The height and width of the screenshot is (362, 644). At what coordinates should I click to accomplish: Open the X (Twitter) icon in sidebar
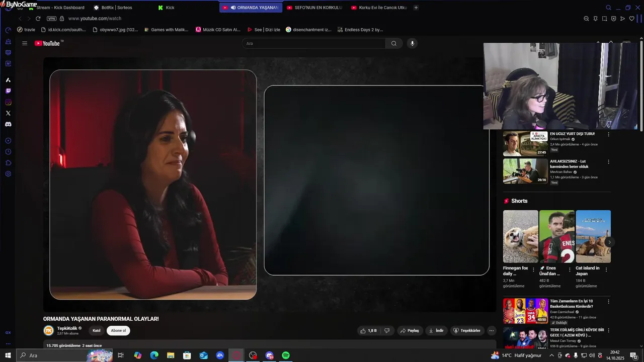tap(8, 113)
